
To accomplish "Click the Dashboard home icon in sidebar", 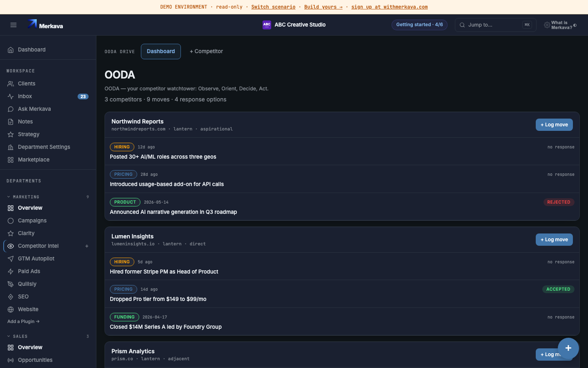I will [x=11, y=50].
